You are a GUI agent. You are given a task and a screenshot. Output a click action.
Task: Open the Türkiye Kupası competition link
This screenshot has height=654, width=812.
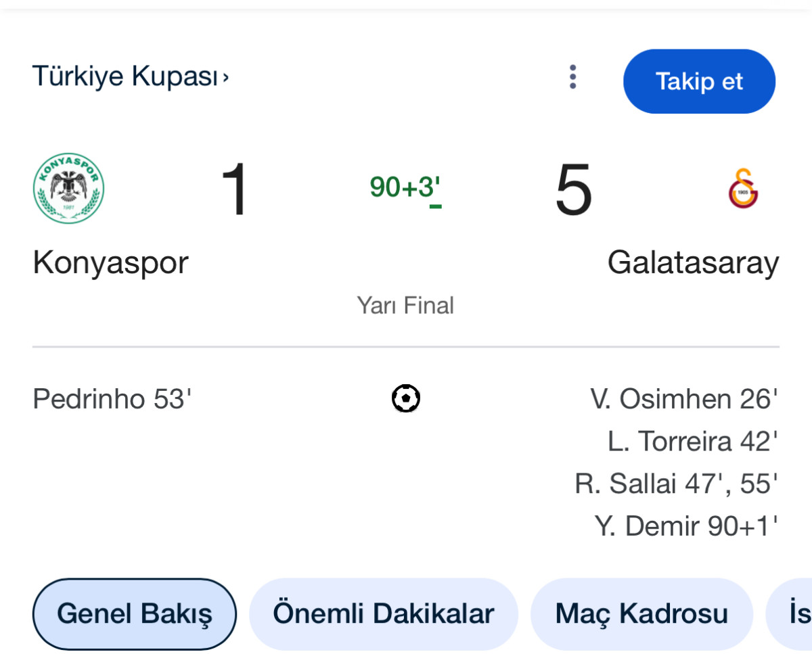[x=125, y=76]
